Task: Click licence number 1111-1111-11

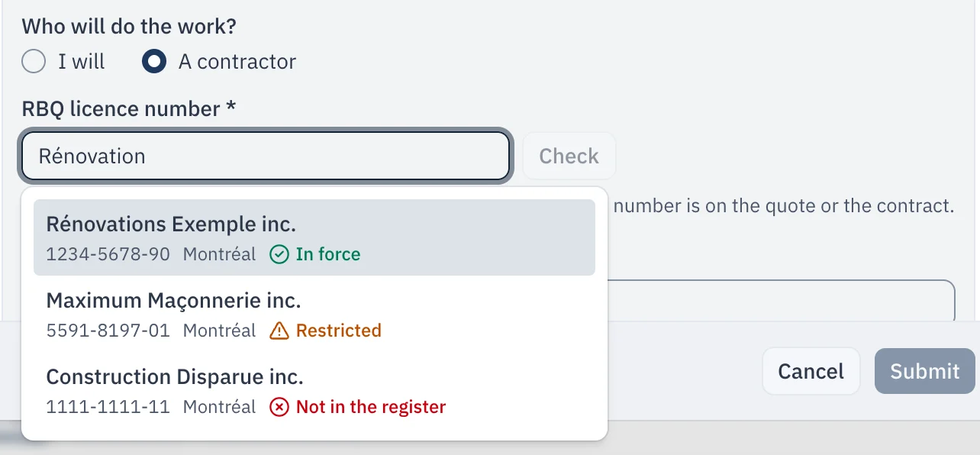Action: [x=108, y=407]
